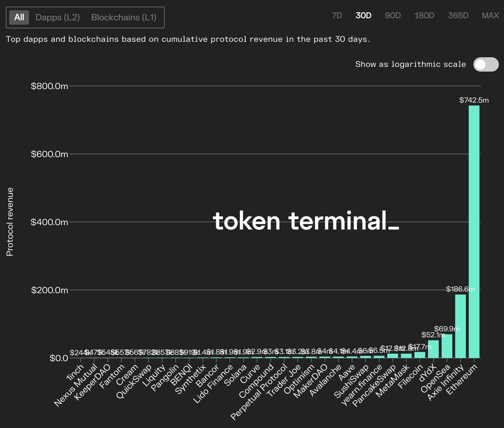Select the 7D time range

click(x=337, y=16)
